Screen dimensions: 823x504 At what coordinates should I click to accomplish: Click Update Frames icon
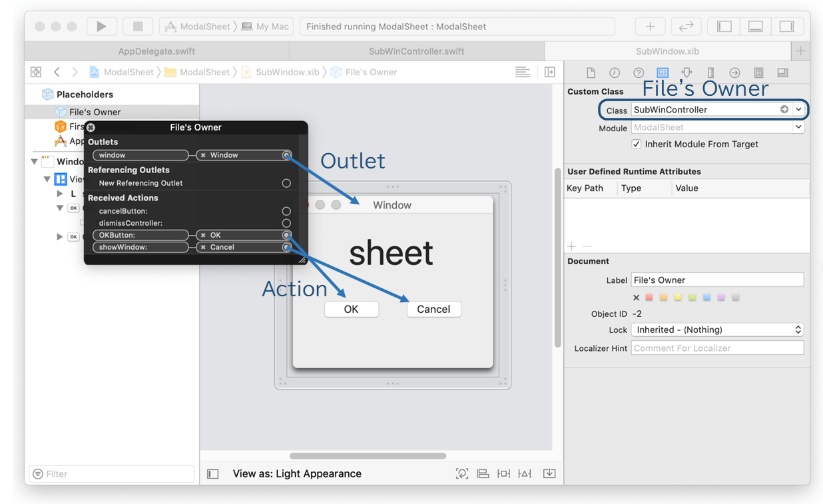pos(461,474)
